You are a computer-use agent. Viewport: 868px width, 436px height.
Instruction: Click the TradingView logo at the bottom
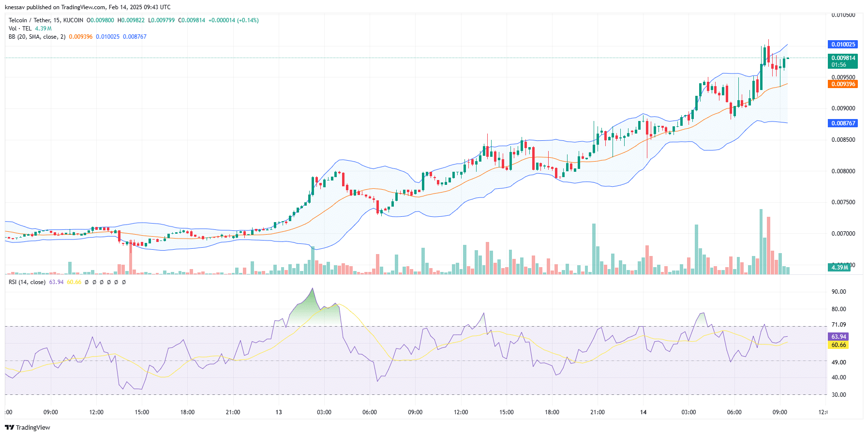tap(28, 427)
